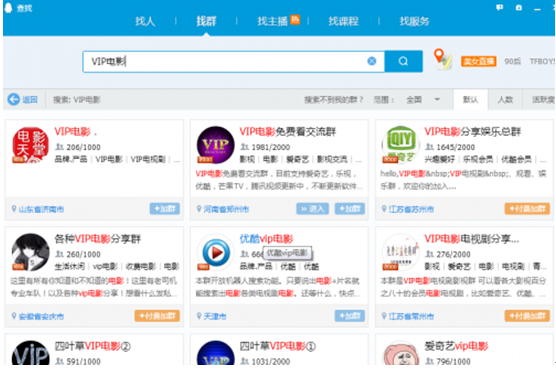The width and height of the screenshot is (556, 374).
Task: Open group VIP电影电视剧分享...
Action: coord(472,239)
